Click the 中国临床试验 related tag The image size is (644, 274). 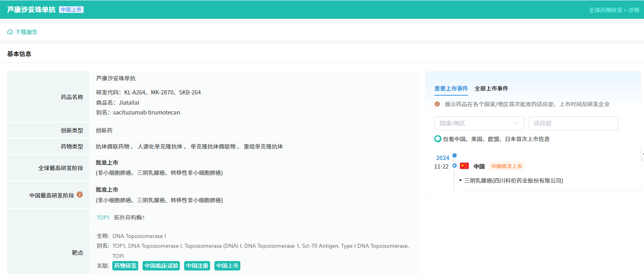point(161,266)
